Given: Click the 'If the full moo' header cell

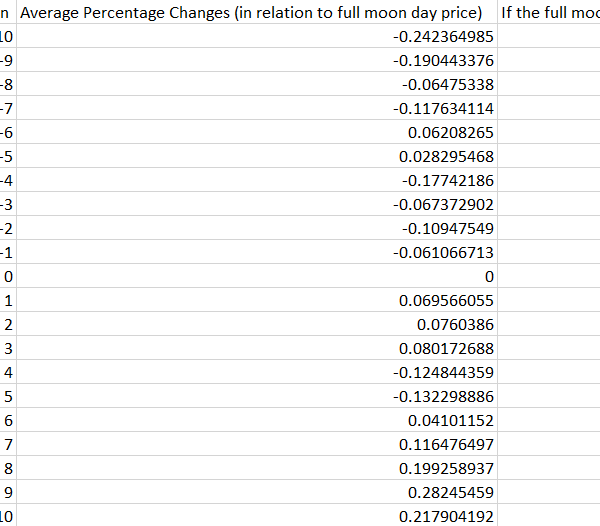Looking at the screenshot, I should pos(549,12).
